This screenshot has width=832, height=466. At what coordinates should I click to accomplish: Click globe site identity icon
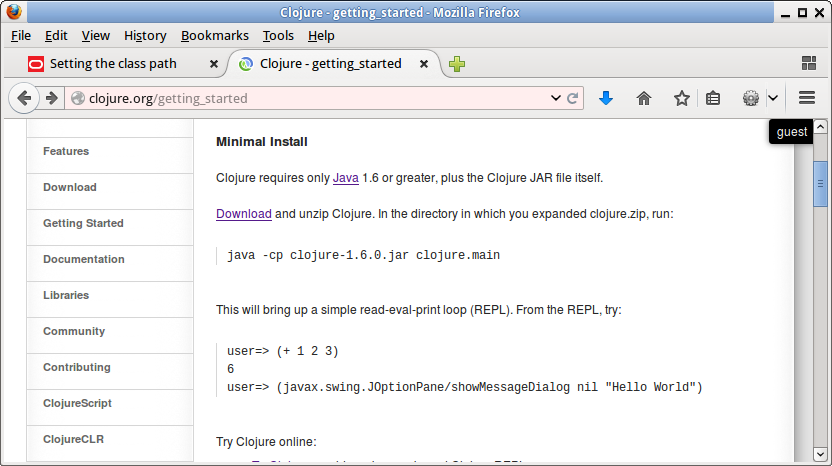point(78,98)
